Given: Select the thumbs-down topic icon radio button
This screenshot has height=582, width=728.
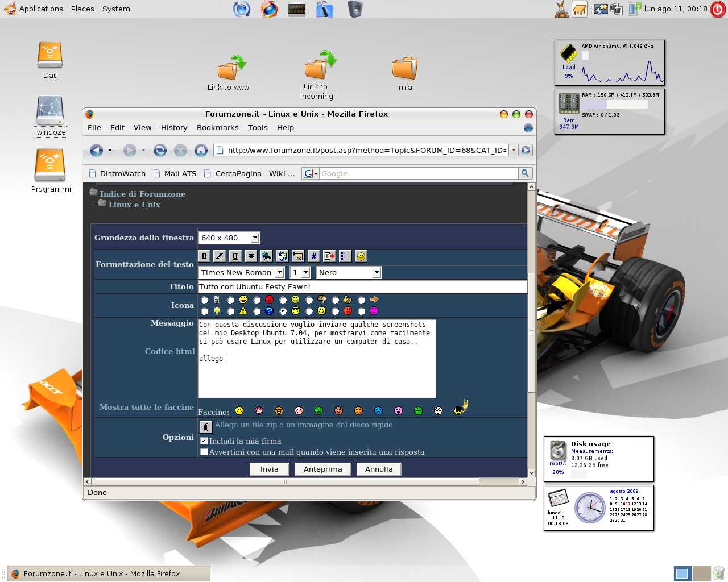Looking at the screenshot, I should pos(309,300).
